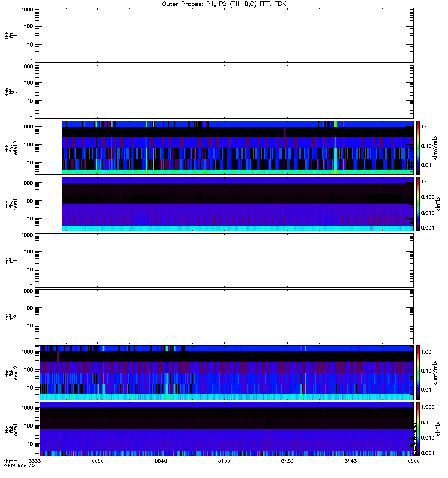Click the "<|nT|>" unit label beside thb scm1 color bar
This screenshot has height=478, width=448.
(438, 204)
